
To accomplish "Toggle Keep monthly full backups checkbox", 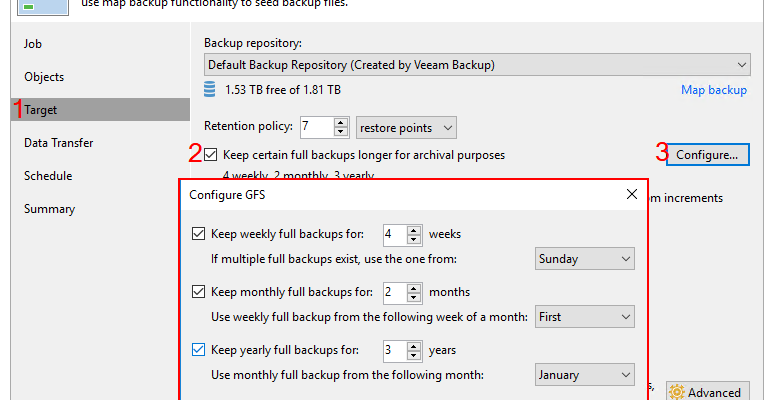I will (x=198, y=293).
